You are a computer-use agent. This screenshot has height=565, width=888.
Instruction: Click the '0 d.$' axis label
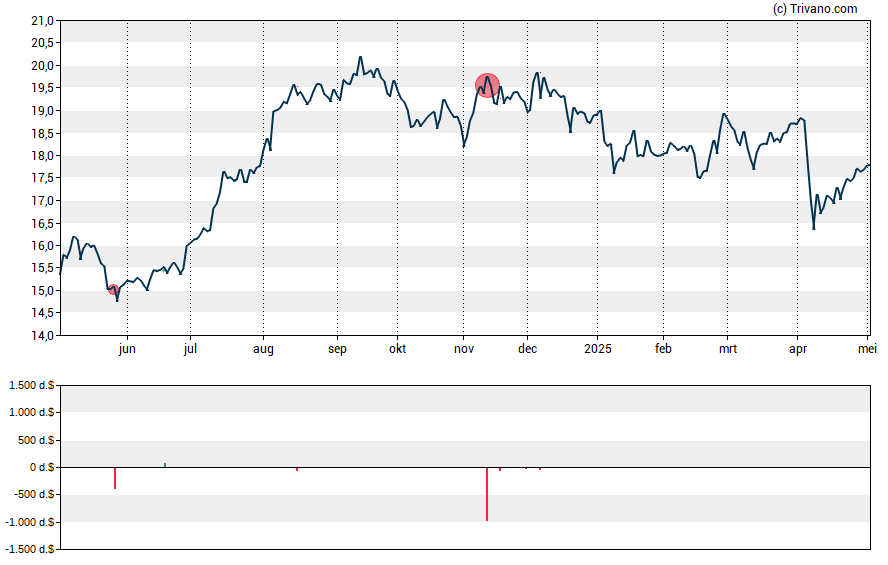41,467
